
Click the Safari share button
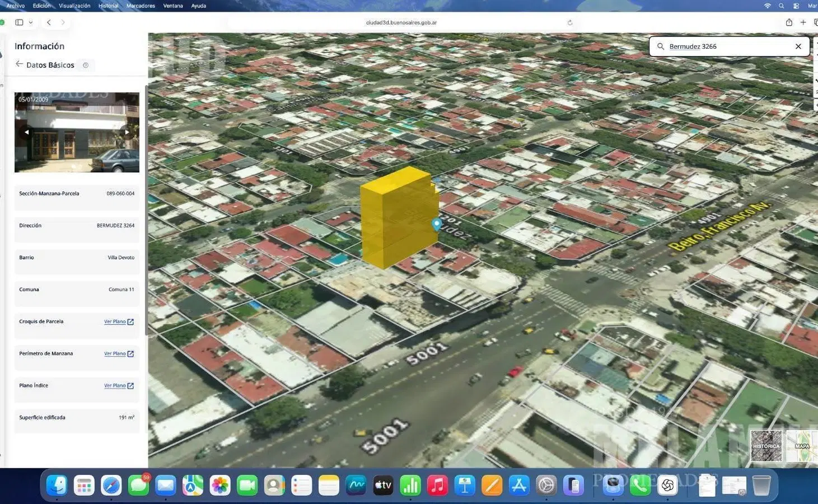point(789,22)
